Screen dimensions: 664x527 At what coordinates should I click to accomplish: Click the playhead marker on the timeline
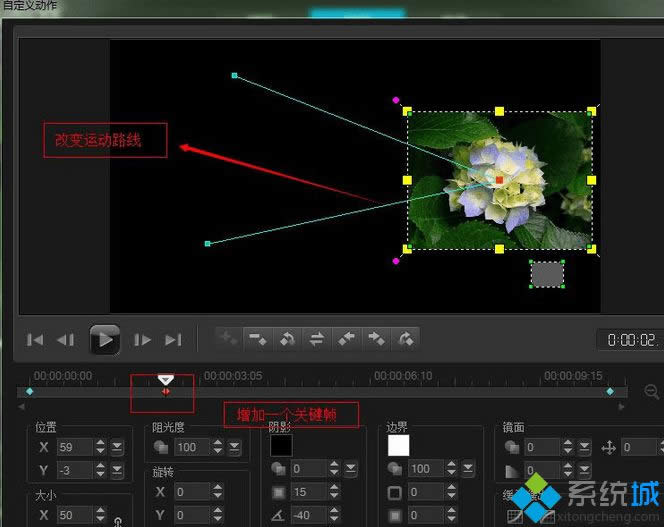pos(166,380)
